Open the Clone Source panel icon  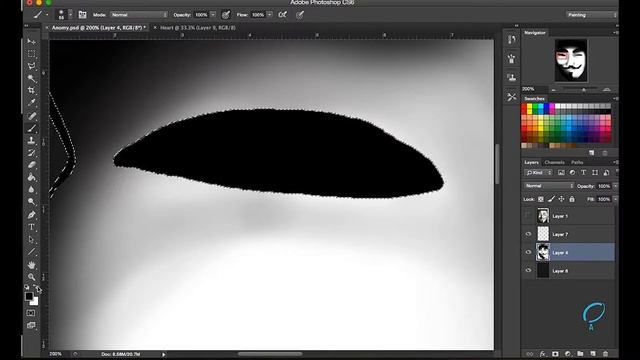click(x=511, y=77)
